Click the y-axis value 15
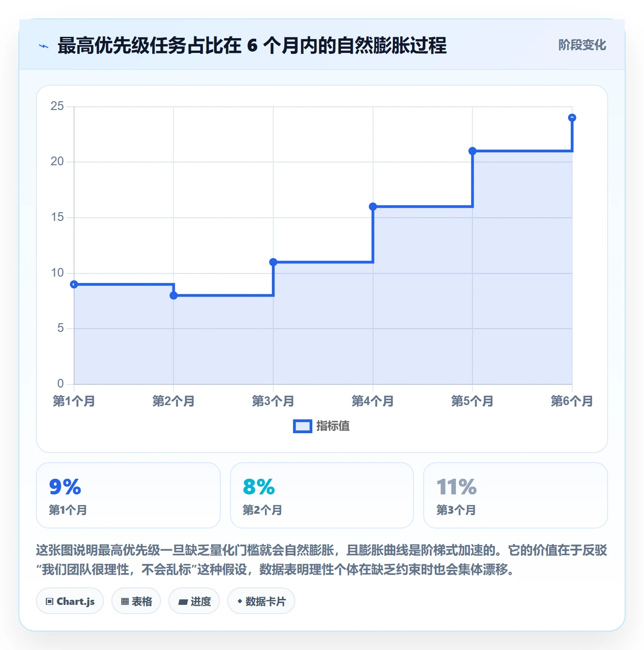This screenshot has width=644, height=650. 57,217
